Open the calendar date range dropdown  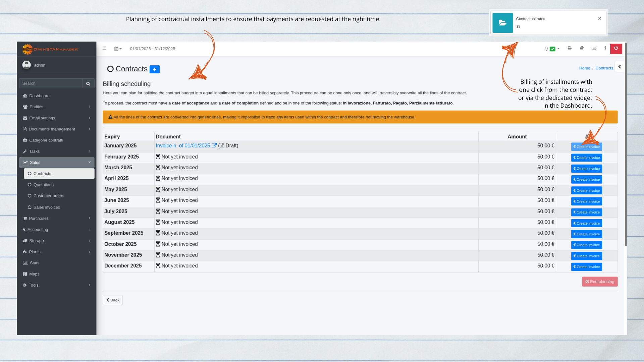point(118,49)
